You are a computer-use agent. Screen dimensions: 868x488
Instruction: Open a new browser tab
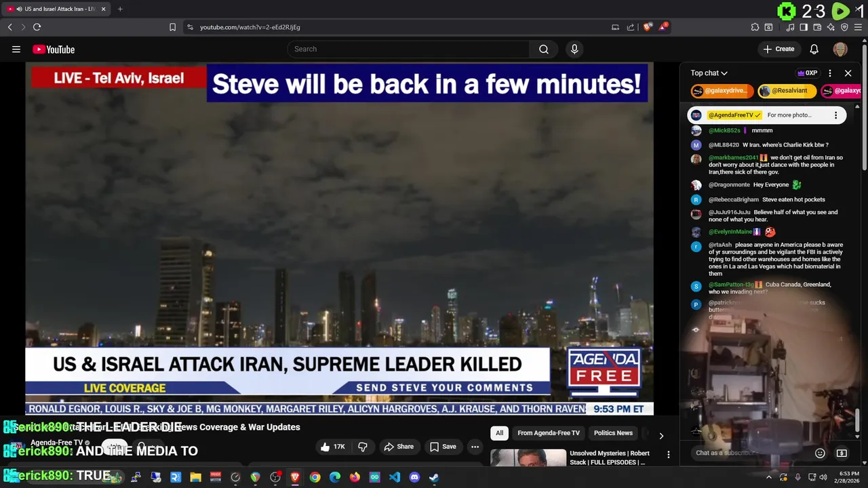point(120,9)
